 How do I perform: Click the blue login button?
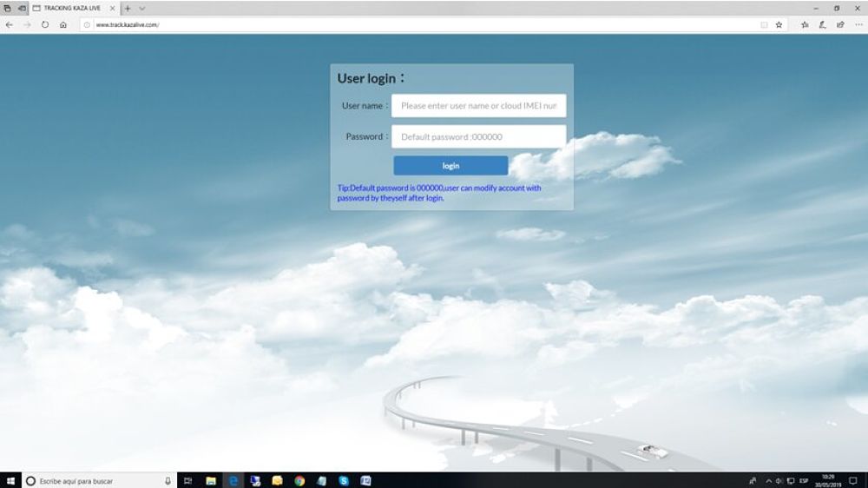[x=450, y=166]
